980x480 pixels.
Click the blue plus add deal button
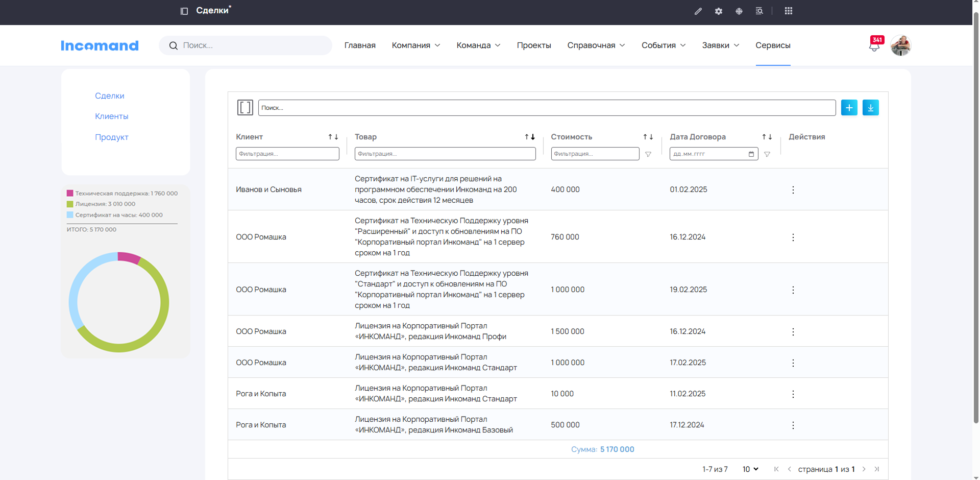pos(849,108)
